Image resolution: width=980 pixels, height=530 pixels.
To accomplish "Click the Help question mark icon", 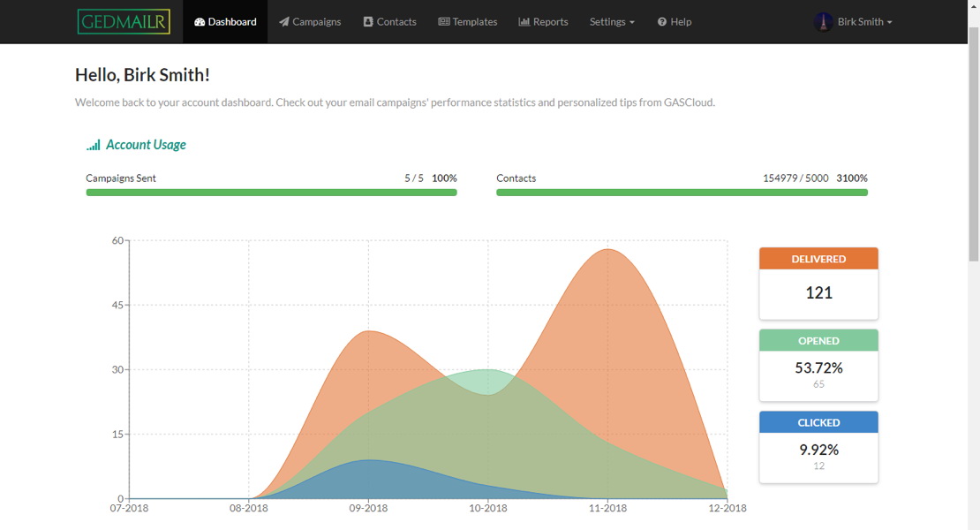I will point(662,22).
